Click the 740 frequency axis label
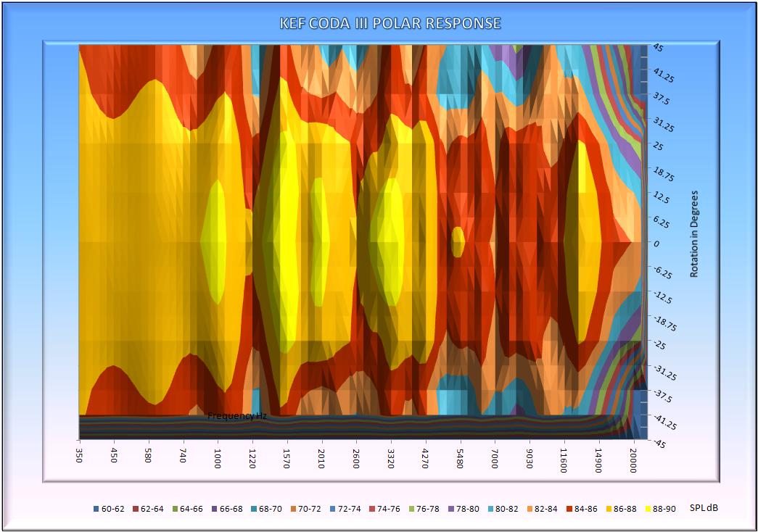758x532 pixels. [183, 454]
